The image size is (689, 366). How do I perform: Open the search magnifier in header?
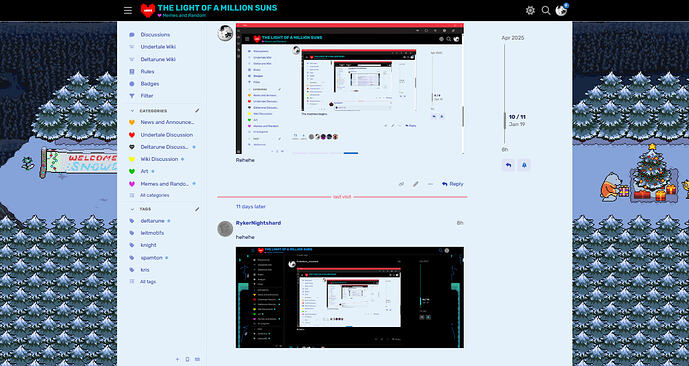click(546, 11)
